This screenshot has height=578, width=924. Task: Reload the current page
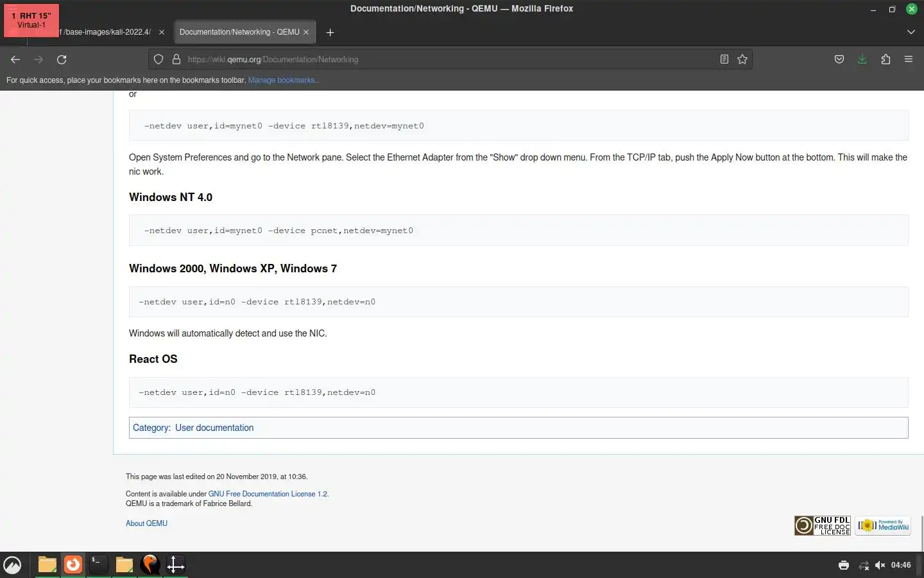62,59
